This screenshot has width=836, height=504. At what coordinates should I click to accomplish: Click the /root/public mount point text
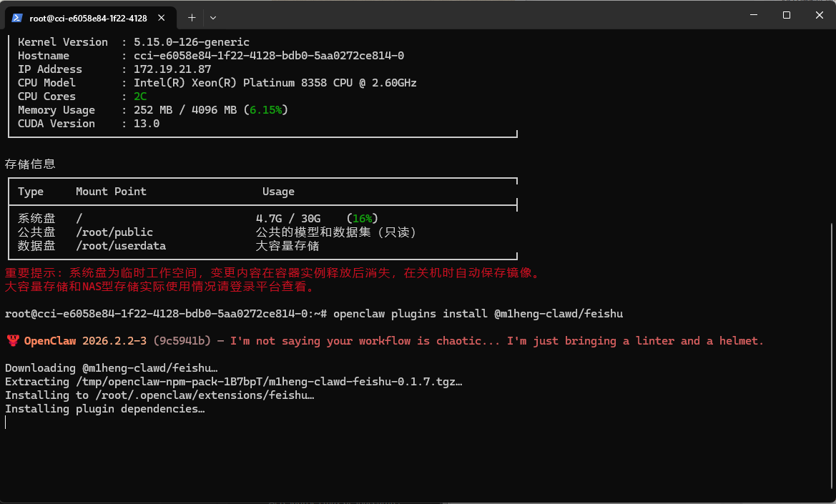tap(114, 232)
